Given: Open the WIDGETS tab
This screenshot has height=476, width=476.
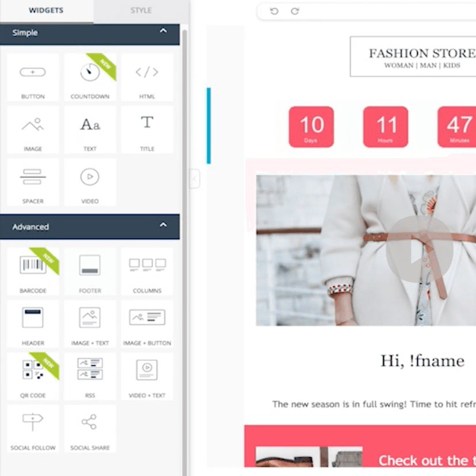Looking at the screenshot, I should tap(46, 10).
